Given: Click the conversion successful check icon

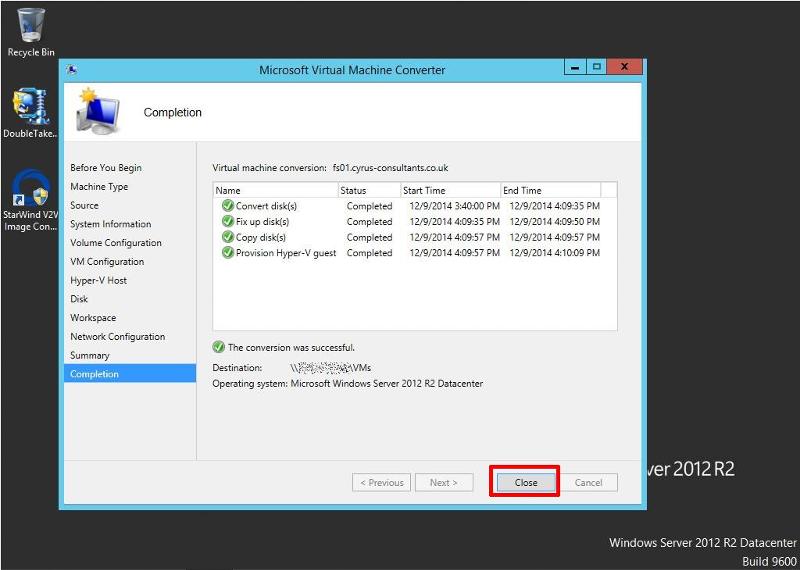Looking at the screenshot, I should point(218,348).
